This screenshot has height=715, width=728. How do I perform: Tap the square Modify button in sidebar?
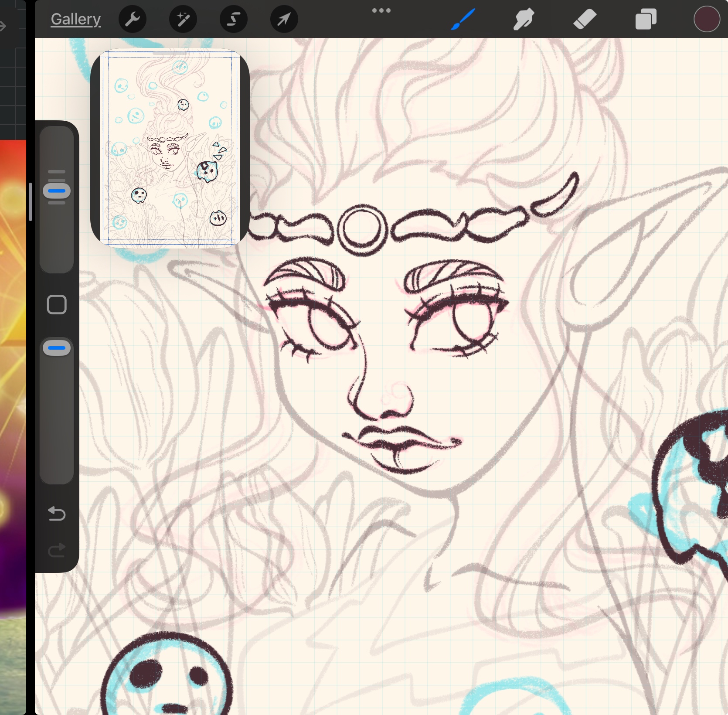pos(57,304)
